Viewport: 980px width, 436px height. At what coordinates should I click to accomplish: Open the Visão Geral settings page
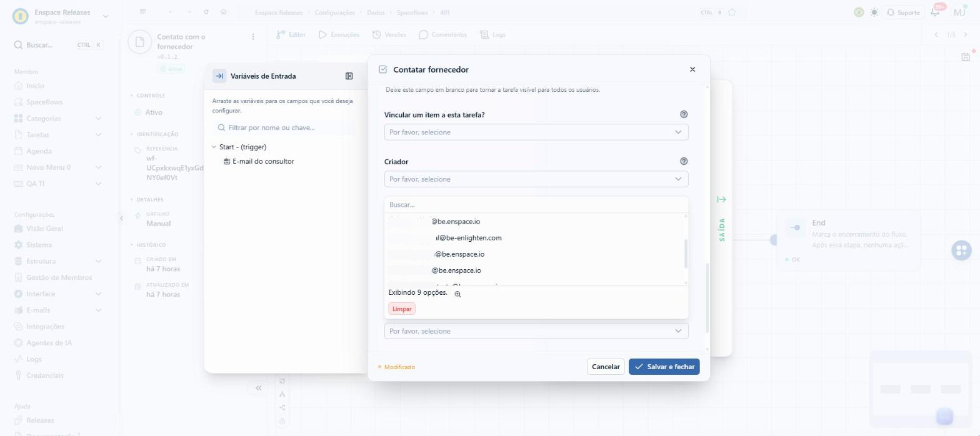coord(44,229)
